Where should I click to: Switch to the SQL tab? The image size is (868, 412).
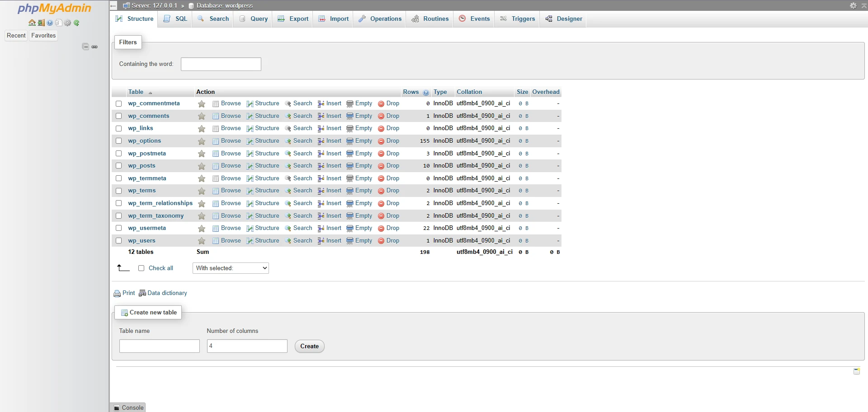tap(175, 19)
